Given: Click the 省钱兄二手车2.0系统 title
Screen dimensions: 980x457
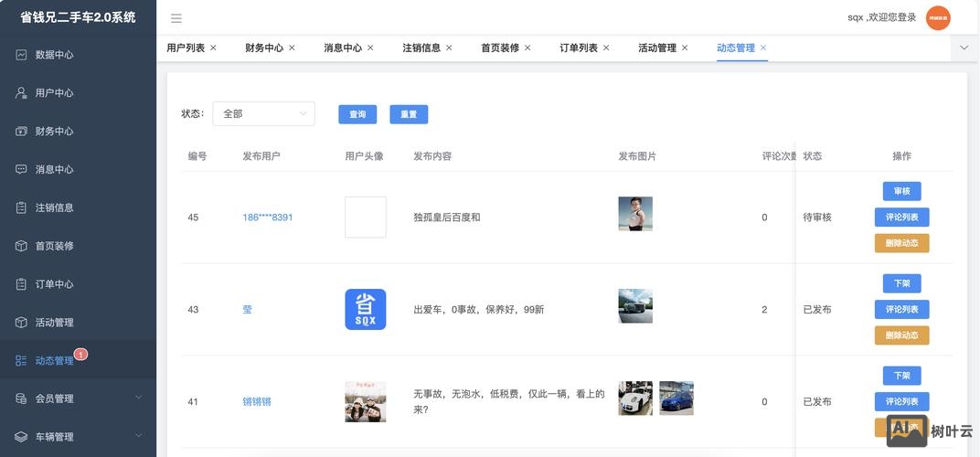Looking at the screenshot, I should point(78,17).
